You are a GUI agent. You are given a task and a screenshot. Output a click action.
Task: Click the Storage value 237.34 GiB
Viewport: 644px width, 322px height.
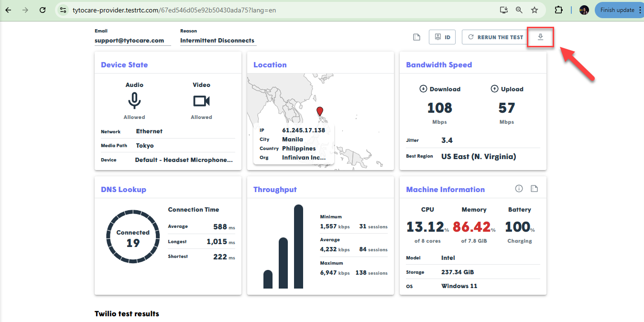458,272
